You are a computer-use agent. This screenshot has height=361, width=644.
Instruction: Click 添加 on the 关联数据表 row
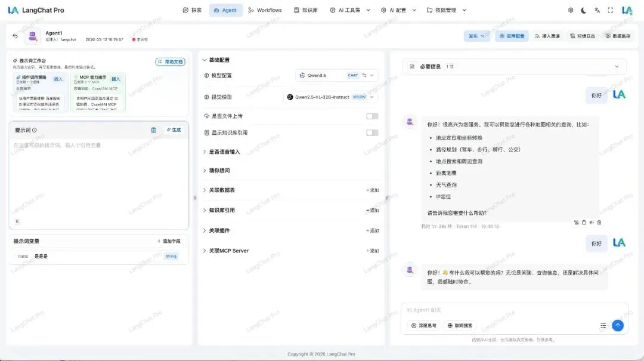tap(373, 190)
